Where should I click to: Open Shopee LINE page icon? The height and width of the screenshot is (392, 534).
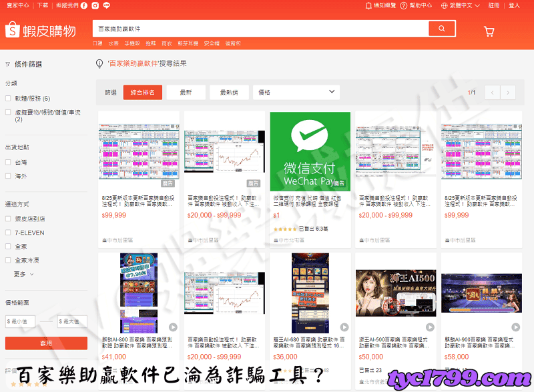107,5
